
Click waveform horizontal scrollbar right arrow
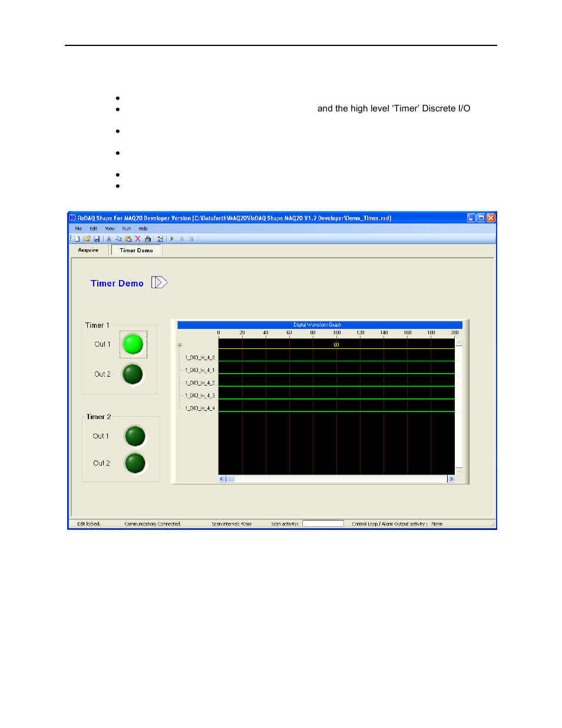point(451,479)
